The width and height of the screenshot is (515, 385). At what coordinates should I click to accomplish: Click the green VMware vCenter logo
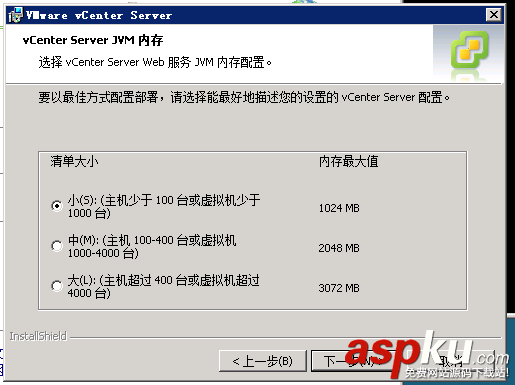(x=470, y=49)
